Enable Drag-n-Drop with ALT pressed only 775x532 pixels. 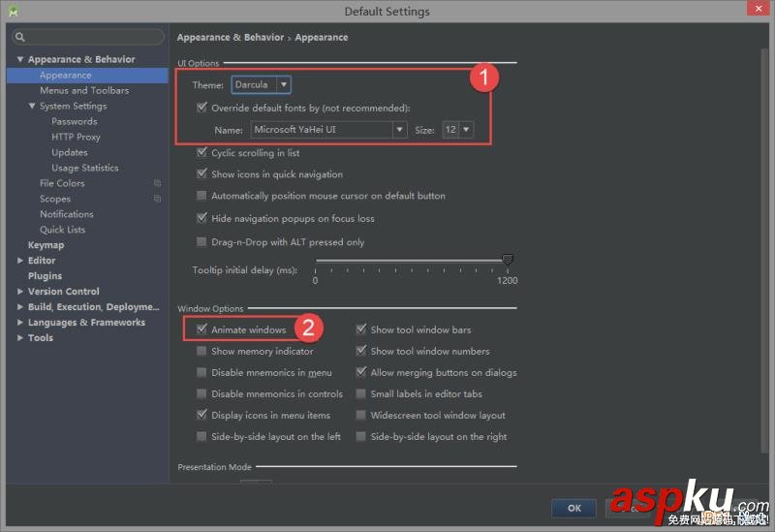click(x=201, y=241)
